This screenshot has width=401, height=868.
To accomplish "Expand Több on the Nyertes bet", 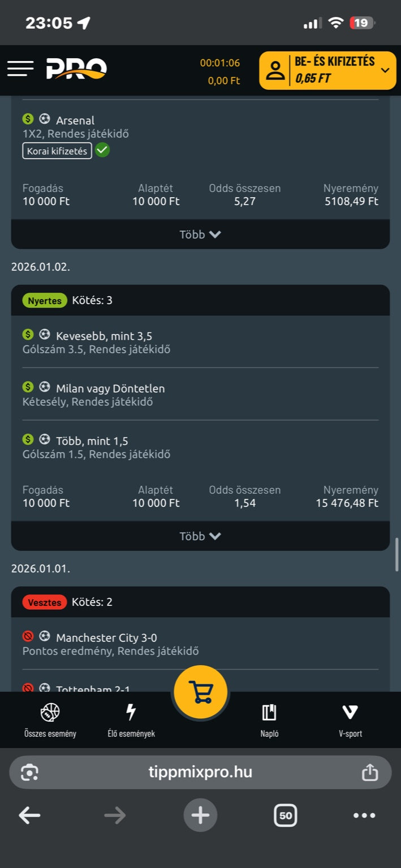I will (x=200, y=536).
